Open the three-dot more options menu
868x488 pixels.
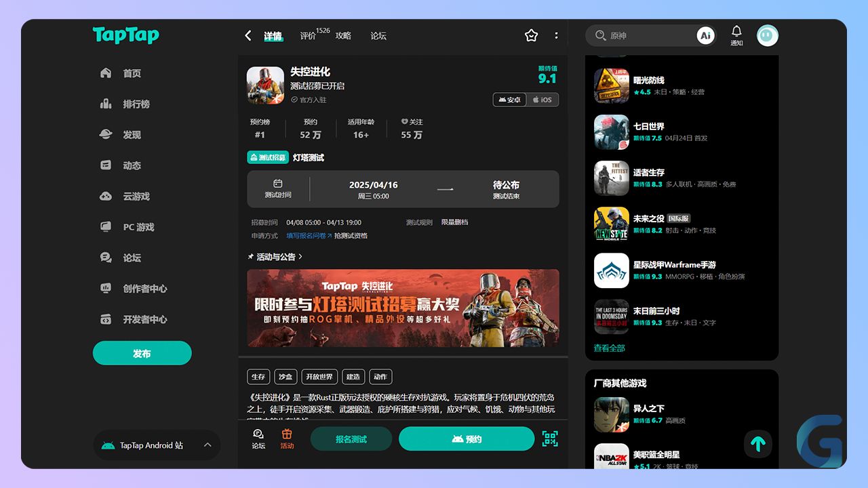coord(557,35)
